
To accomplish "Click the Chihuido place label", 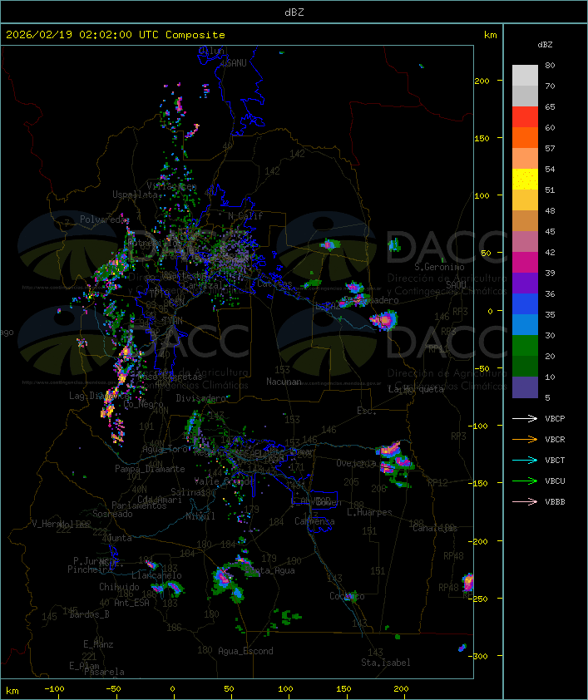I will point(119,587).
